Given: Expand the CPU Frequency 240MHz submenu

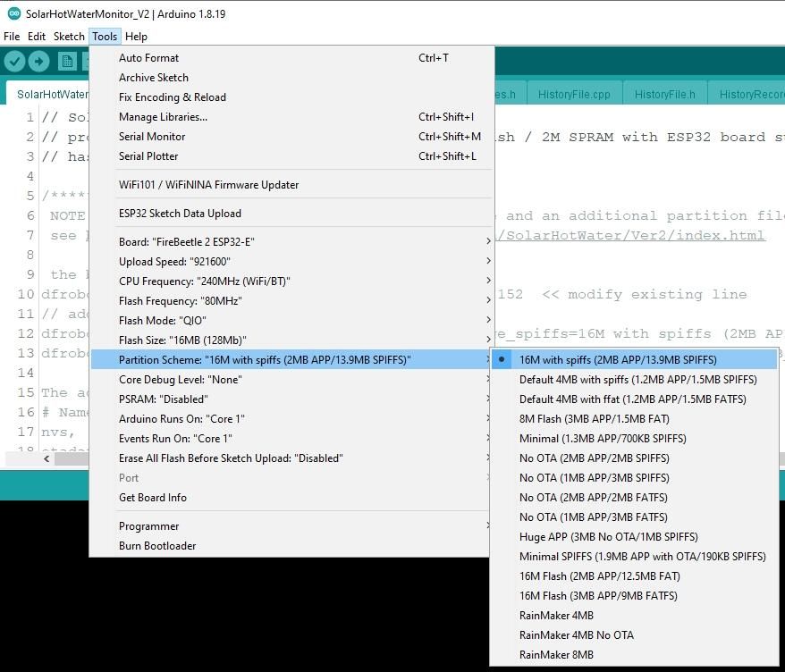Looking at the screenshot, I should [291, 281].
